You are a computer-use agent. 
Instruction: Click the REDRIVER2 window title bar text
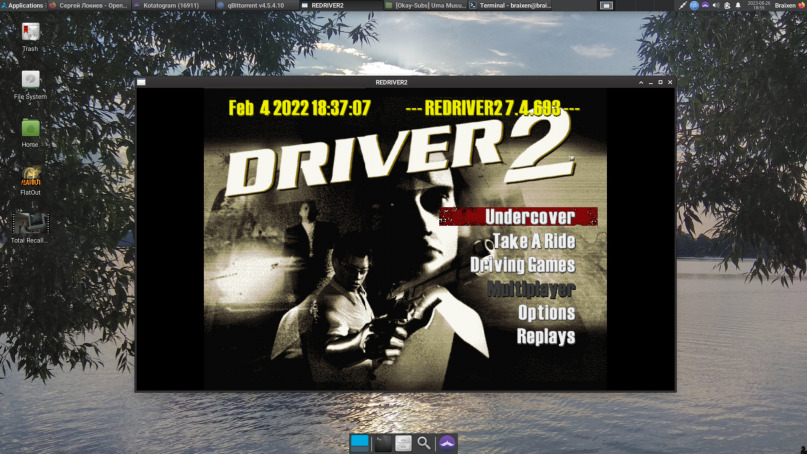click(x=391, y=82)
